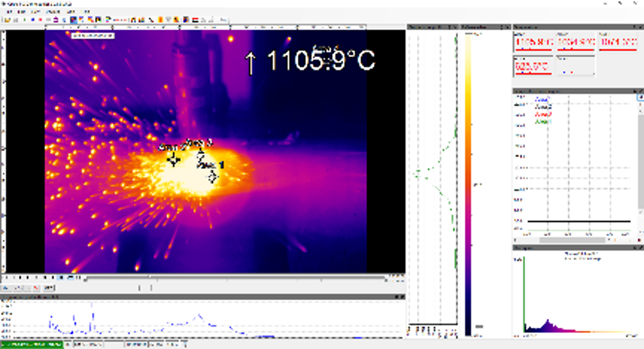
Task: Toggle Area4 green legend entry in diagram
Action: click(543, 122)
